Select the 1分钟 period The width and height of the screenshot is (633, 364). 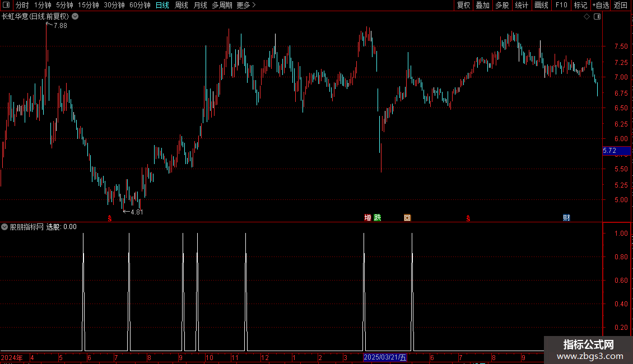click(x=43, y=5)
